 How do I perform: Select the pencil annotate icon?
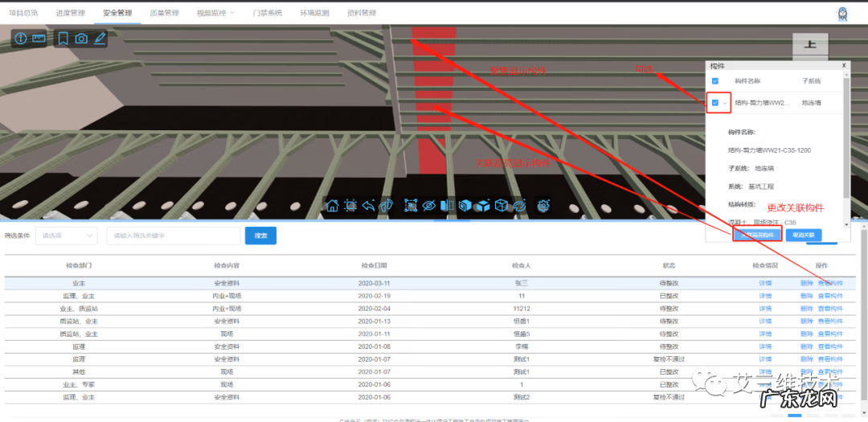100,39
